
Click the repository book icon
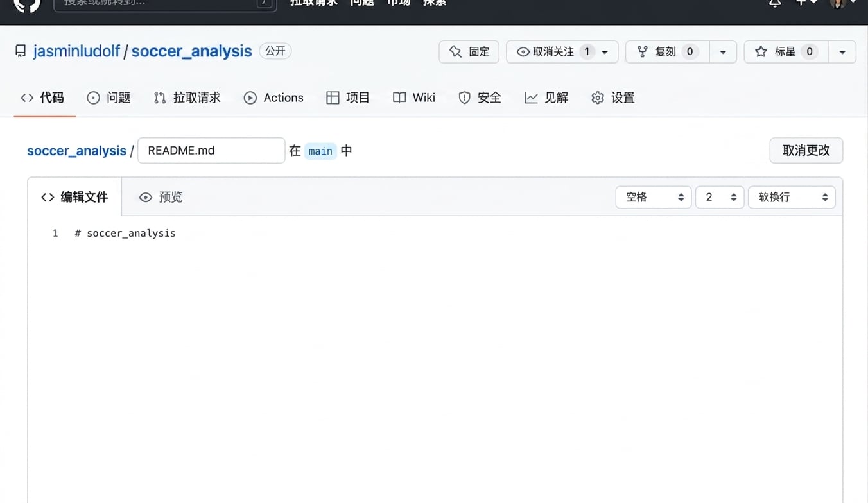click(21, 51)
